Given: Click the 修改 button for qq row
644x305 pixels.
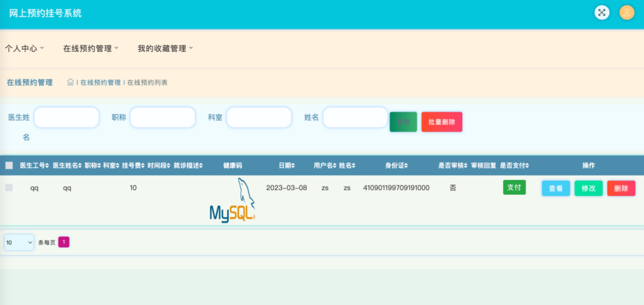Looking at the screenshot, I should 588,188.
